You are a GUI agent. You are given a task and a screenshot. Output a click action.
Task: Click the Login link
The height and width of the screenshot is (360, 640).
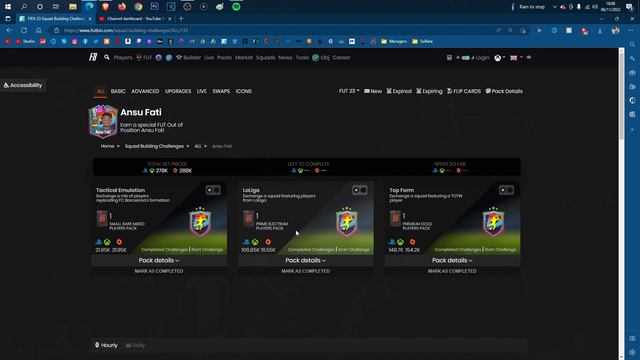pyautogui.click(x=482, y=58)
